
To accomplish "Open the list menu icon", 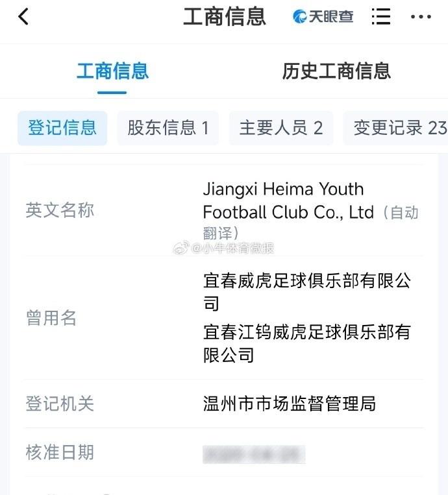I will [x=381, y=17].
